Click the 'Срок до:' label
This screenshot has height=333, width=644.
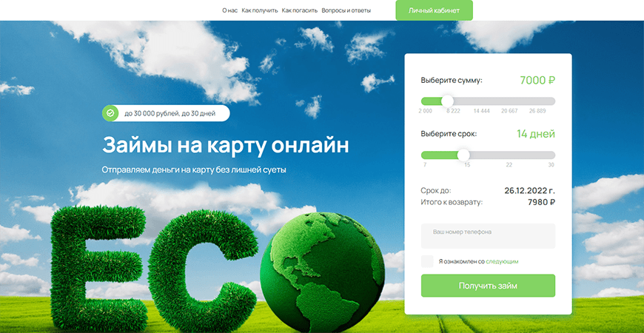(436, 191)
